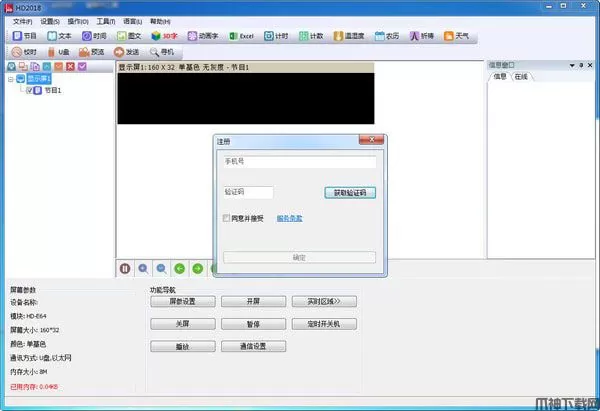Screen dimensions: 600x411
Task: Switch to the 信息 tab
Action: [500, 77]
